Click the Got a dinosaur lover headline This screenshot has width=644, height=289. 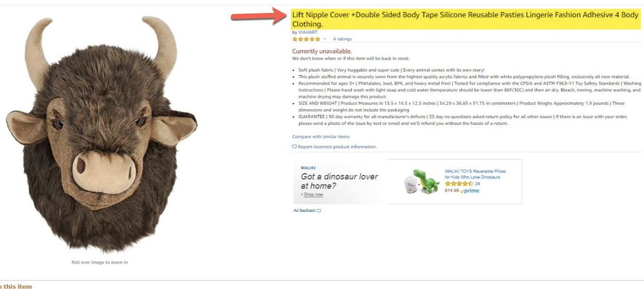click(339, 181)
